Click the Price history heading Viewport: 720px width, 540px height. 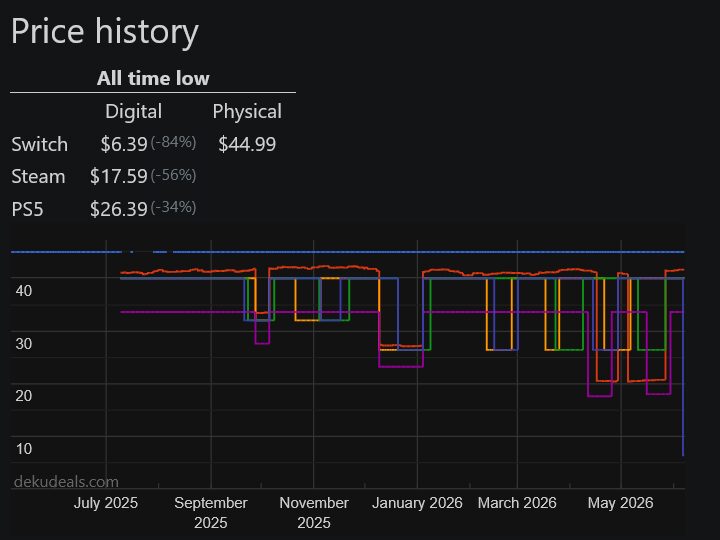pyautogui.click(x=105, y=32)
